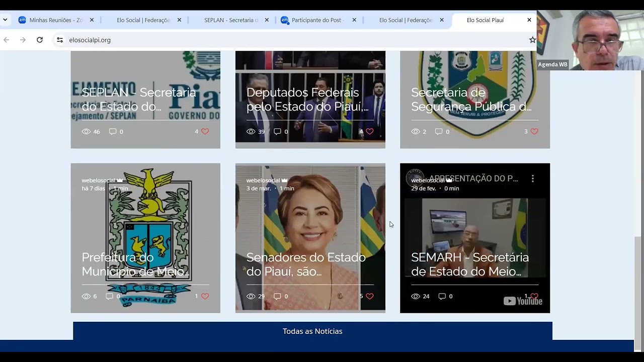This screenshot has height=362, width=644.
Task: Close the SEPLAN - Secretaria tab
Action: (267, 20)
